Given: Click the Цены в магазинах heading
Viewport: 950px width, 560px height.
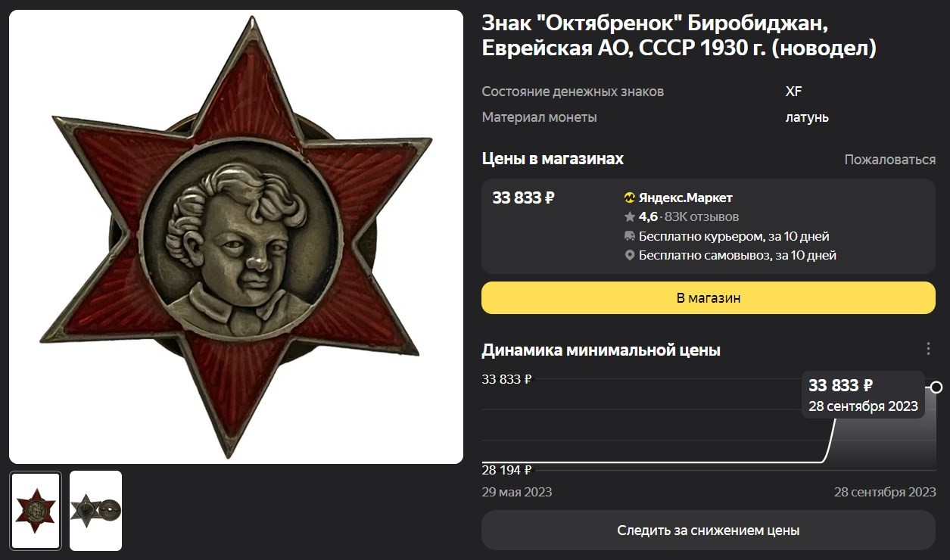Looking at the screenshot, I should click(x=553, y=159).
